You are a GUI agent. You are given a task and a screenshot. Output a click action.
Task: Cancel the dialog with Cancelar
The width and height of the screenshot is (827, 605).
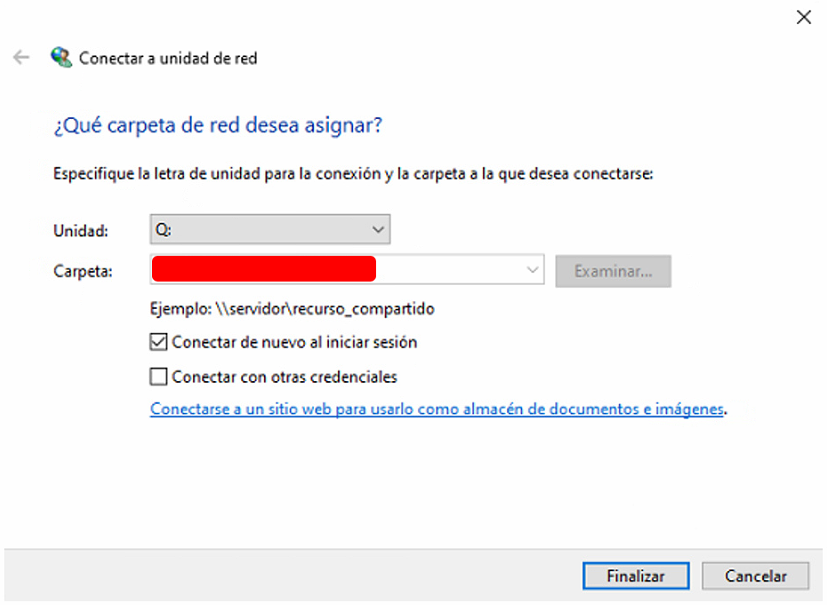click(755, 575)
